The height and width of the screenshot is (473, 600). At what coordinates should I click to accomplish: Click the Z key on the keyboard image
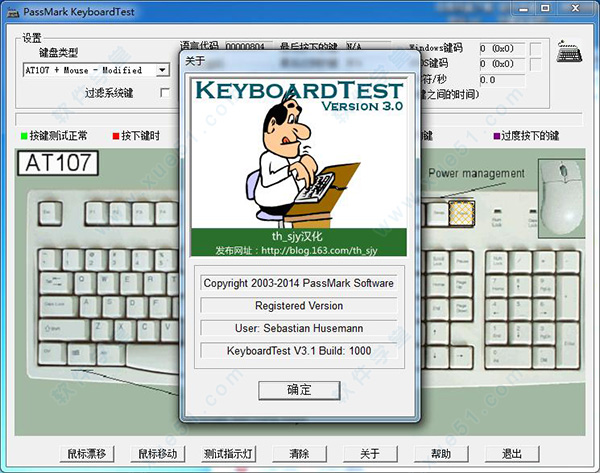click(x=102, y=330)
